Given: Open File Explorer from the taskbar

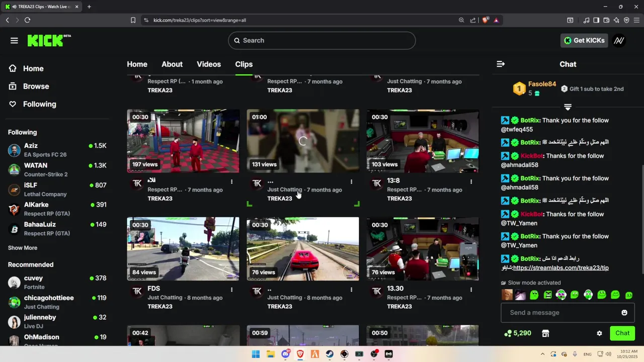Looking at the screenshot, I should coord(270,354).
